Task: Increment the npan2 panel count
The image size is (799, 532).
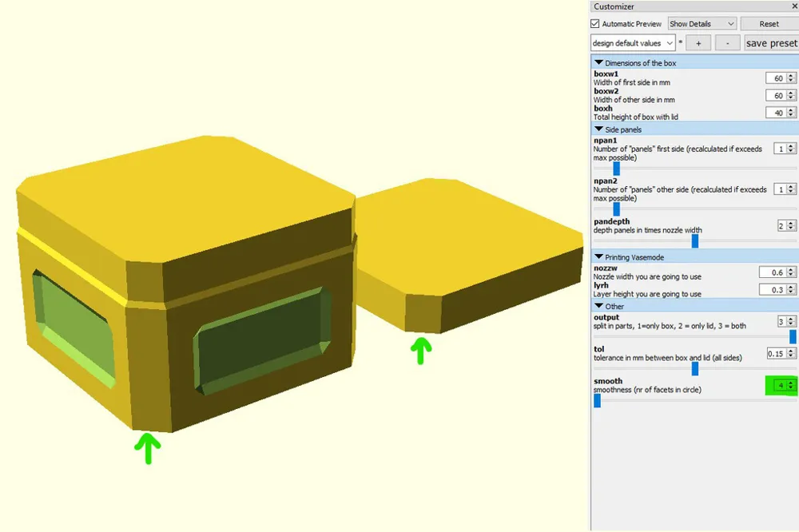Action: point(791,186)
